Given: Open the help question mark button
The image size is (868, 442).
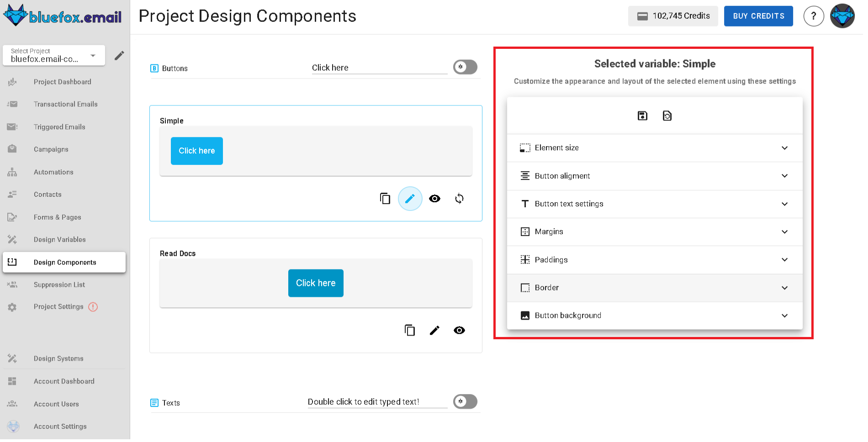Looking at the screenshot, I should point(814,16).
